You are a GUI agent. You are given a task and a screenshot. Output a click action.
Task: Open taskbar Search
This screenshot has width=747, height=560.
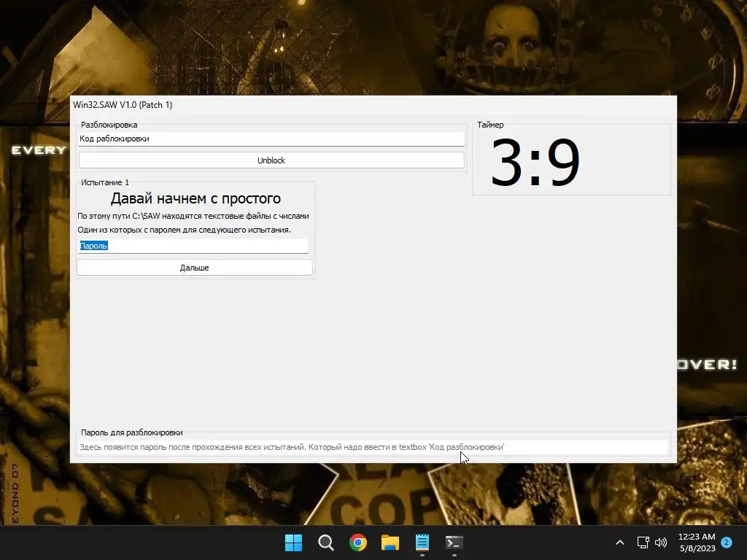point(326,542)
